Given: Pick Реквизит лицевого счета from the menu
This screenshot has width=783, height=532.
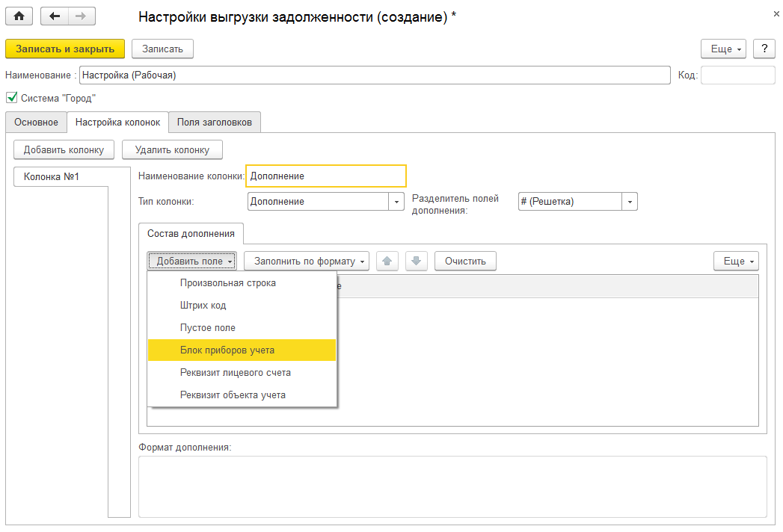Looking at the screenshot, I should (242, 373).
